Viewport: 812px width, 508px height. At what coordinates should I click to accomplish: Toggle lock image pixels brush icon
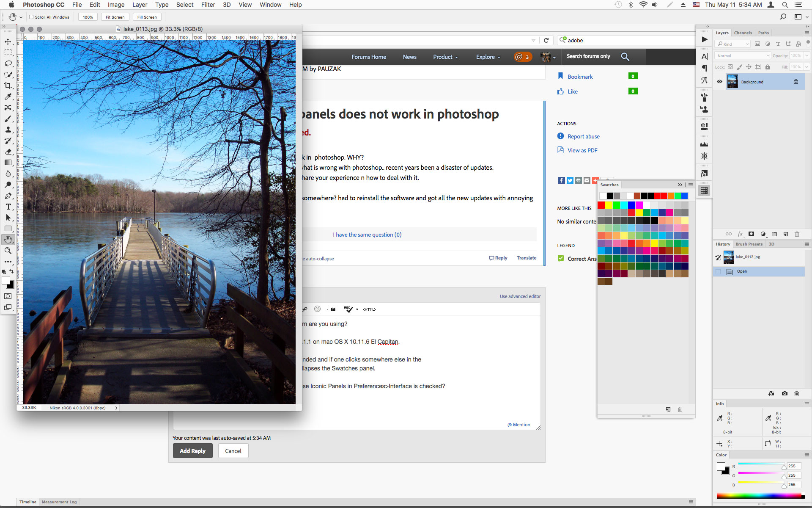[739, 67]
